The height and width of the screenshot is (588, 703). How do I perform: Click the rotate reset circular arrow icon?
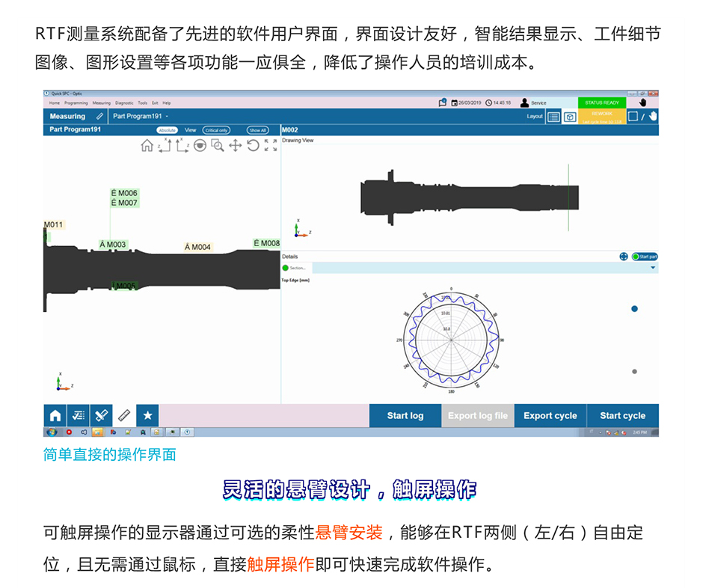tap(254, 145)
